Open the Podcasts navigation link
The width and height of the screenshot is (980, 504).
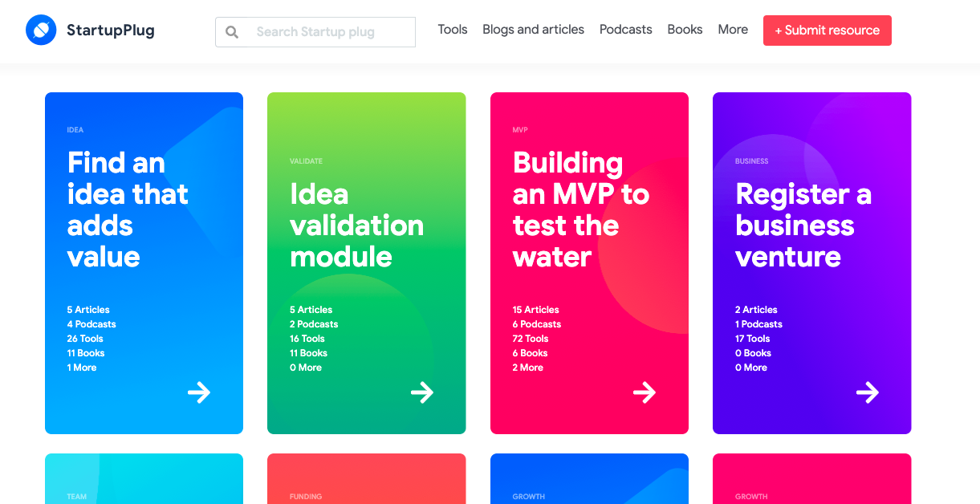pos(625,30)
